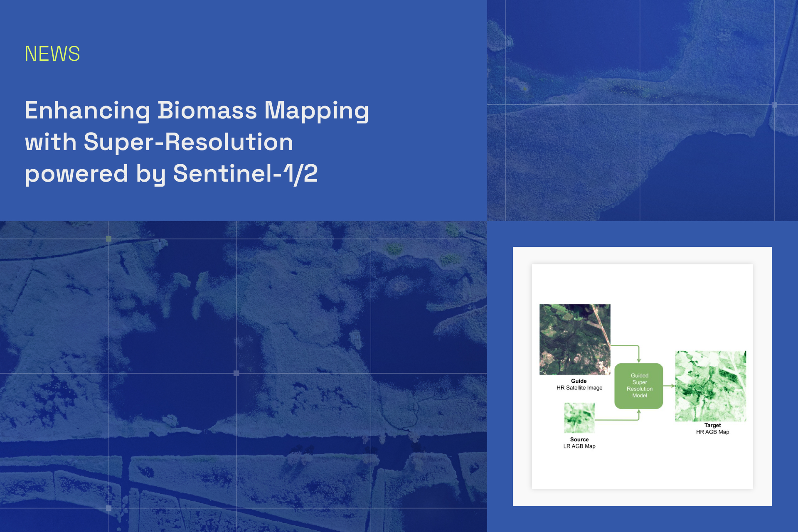The image size is (798, 532).
Task: Click the 'HR Satellite Image' caption
Action: [x=579, y=388]
